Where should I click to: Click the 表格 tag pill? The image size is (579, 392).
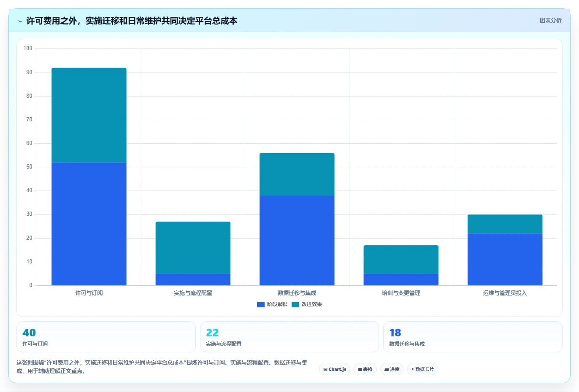pyautogui.click(x=365, y=369)
